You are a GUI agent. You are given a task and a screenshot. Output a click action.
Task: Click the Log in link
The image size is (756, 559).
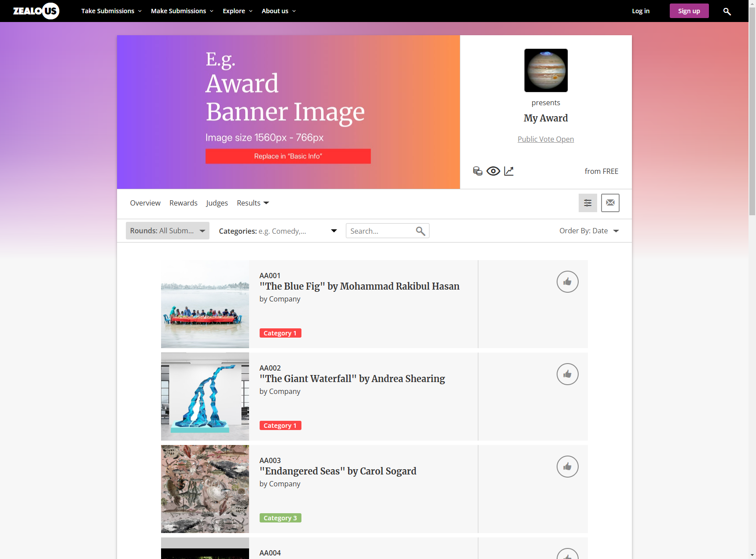point(641,11)
